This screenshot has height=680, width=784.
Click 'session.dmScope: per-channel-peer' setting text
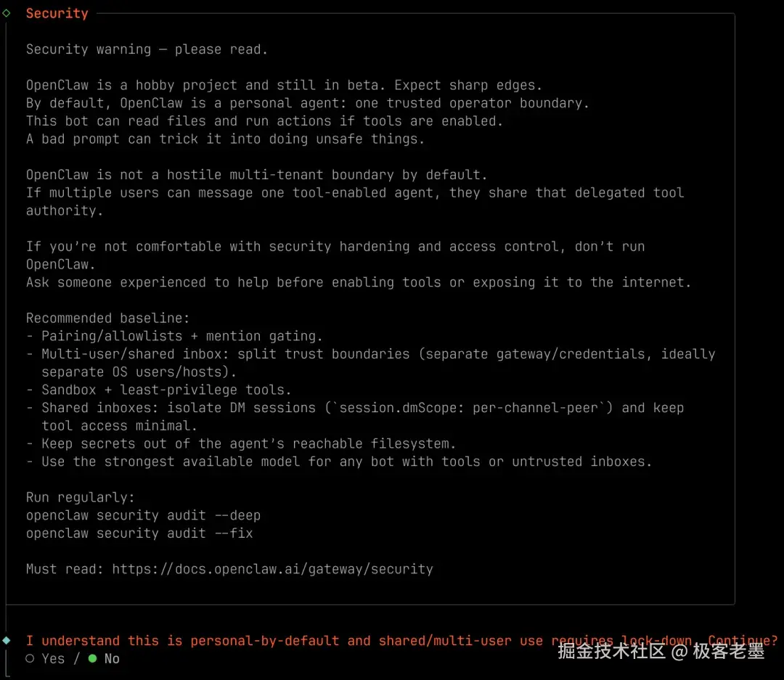pyautogui.click(x=469, y=408)
